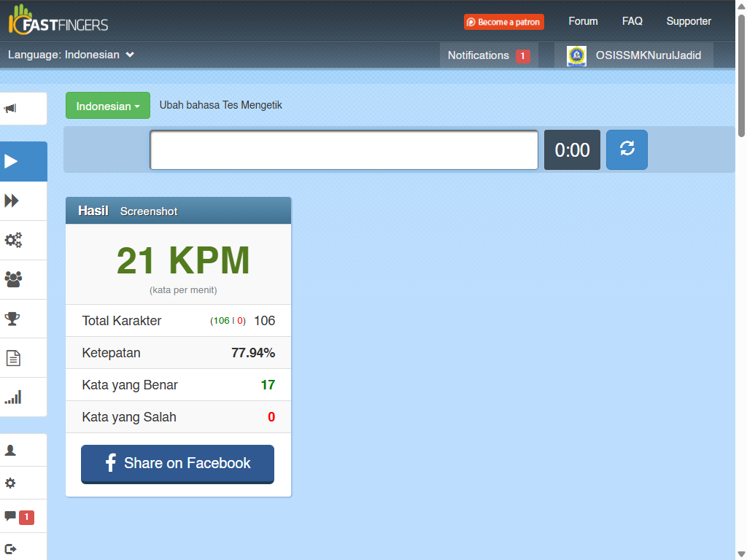
Task: Click the Share on Facebook button
Action: (x=177, y=464)
